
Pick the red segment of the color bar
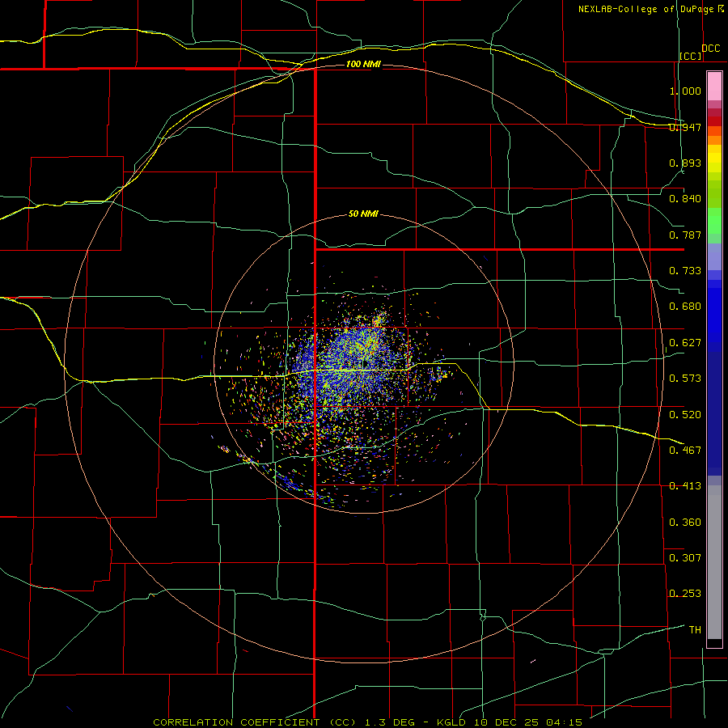click(714, 121)
